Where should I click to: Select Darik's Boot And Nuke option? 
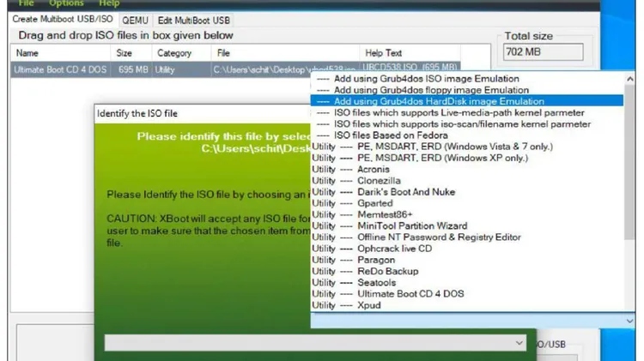466,192
